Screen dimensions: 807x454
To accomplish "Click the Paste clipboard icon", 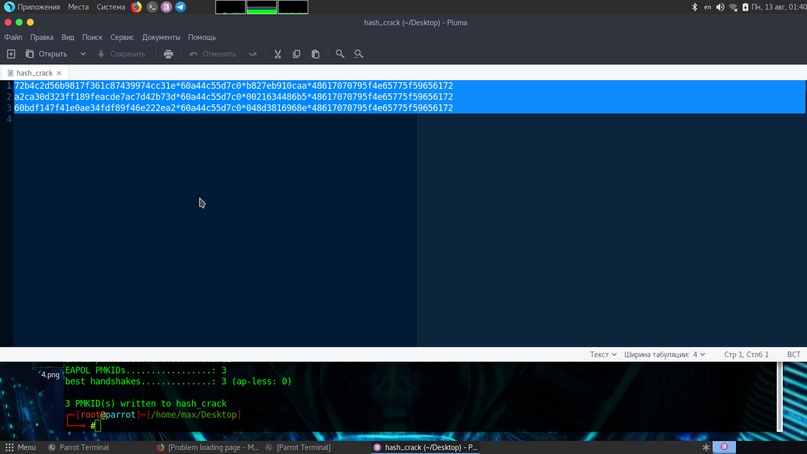I will click(x=315, y=54).
